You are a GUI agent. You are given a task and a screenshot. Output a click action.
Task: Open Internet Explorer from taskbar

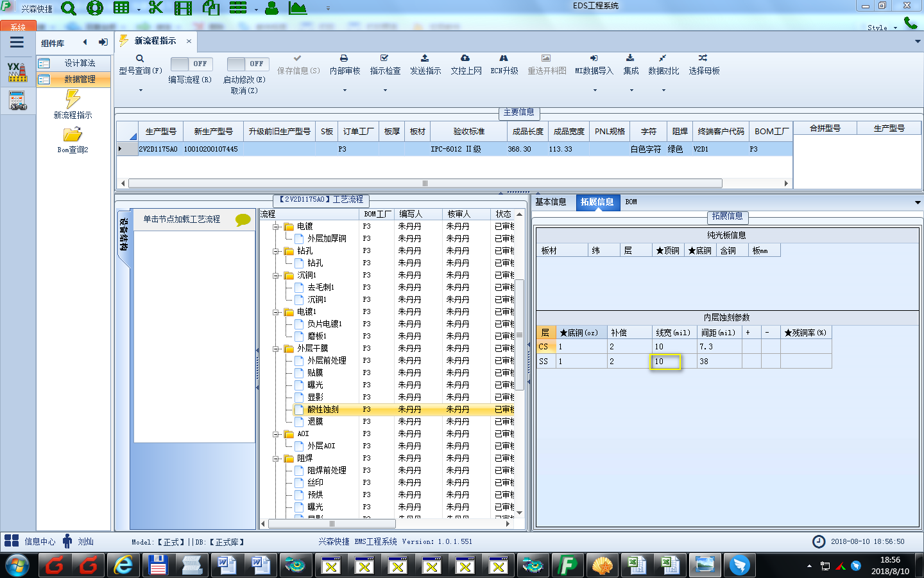click(123, 565)
